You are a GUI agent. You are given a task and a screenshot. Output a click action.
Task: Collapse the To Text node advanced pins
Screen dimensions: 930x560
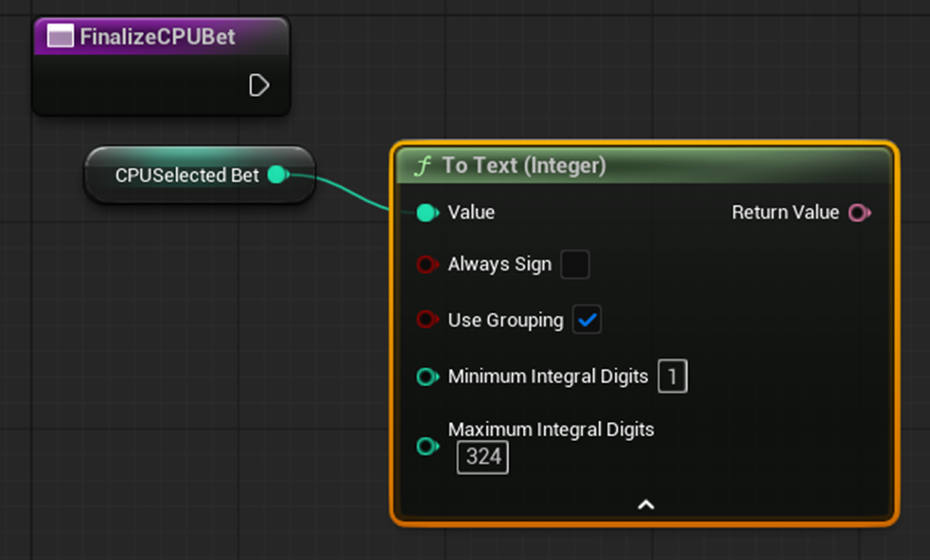[x=645, y=505]
